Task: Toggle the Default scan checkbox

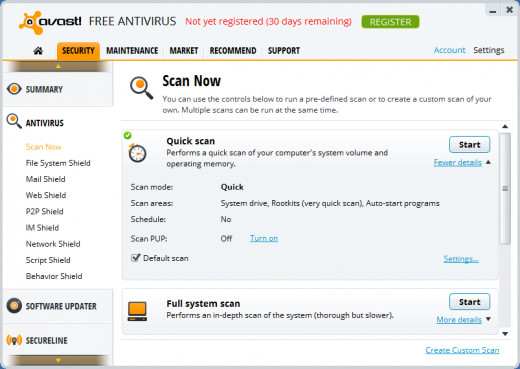Action: (135, 258)
